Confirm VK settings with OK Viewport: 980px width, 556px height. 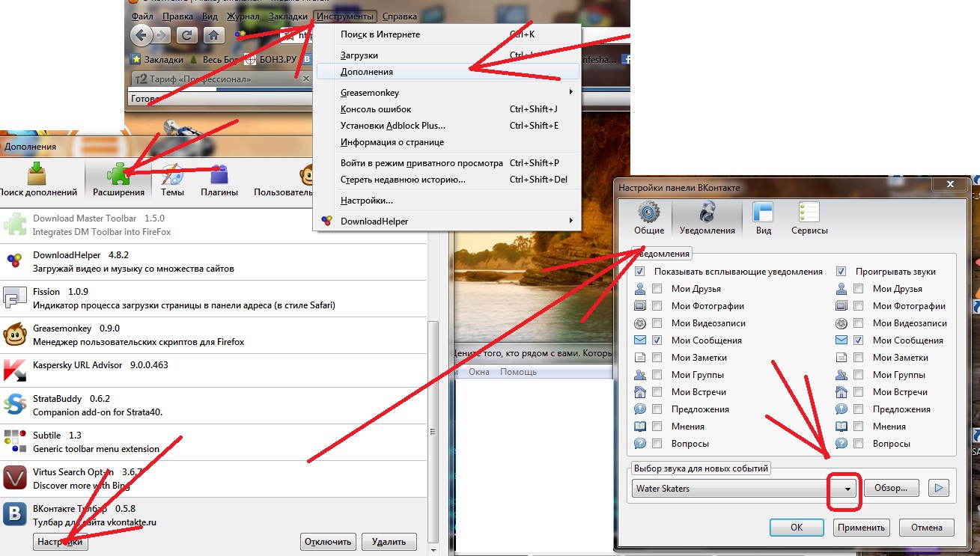[x=797, y=528]
